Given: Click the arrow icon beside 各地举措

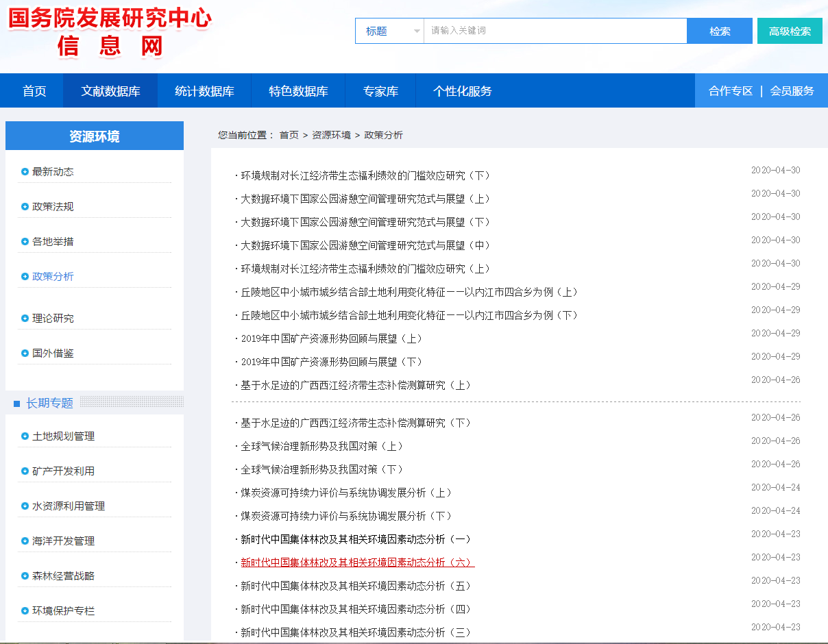Looking at the screenshot, I should (x=25, y=242).
